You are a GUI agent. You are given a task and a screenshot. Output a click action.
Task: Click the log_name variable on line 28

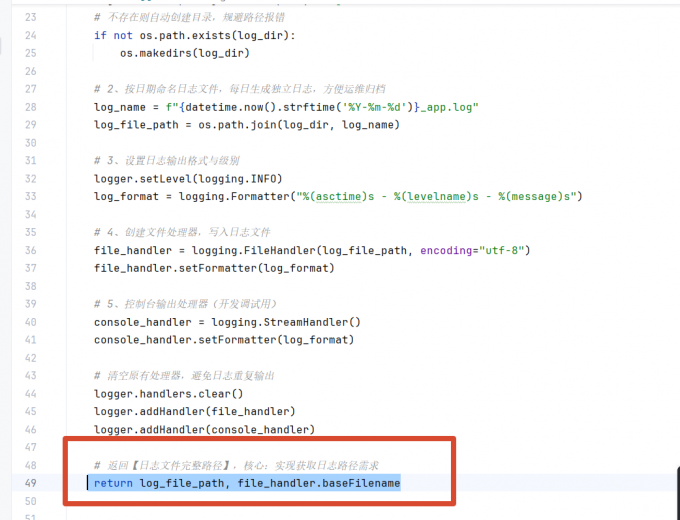[120, 107]
